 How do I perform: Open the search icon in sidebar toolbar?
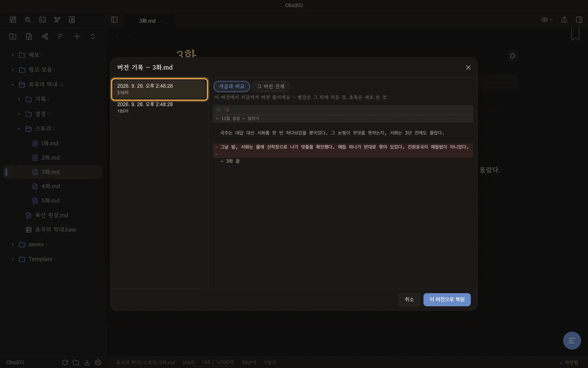click(x=28, y=20)
